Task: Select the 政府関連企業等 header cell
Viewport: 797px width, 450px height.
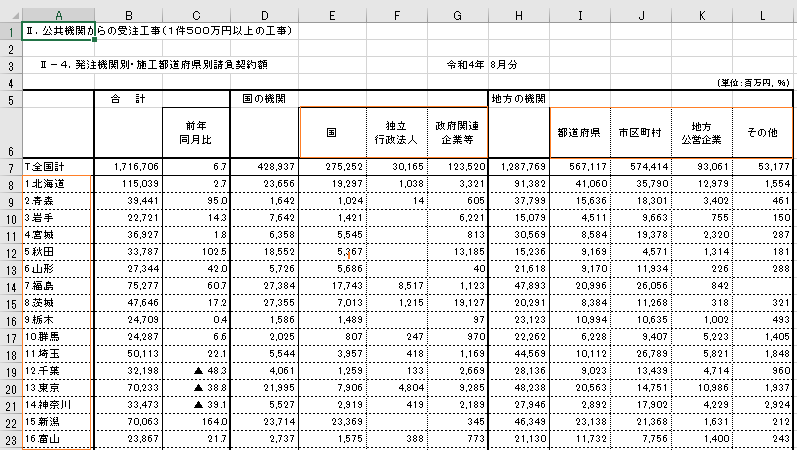Action: click(x=457, y=131)
